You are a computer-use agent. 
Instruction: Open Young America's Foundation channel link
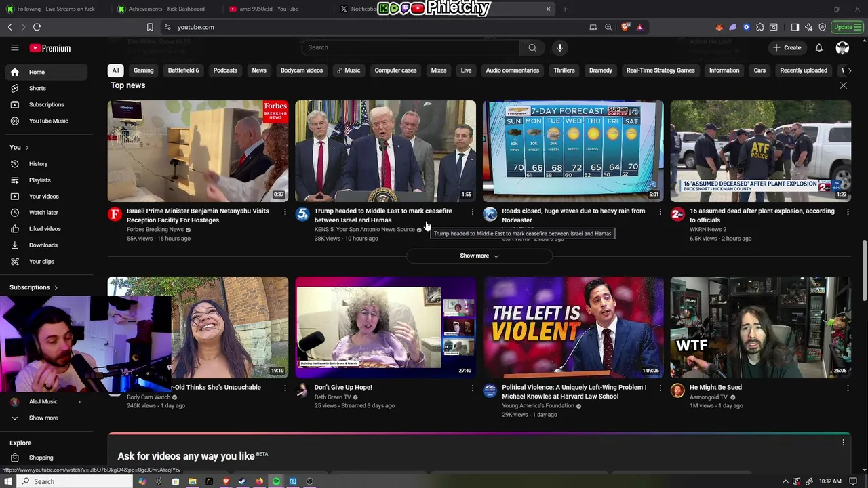[538, 406]
